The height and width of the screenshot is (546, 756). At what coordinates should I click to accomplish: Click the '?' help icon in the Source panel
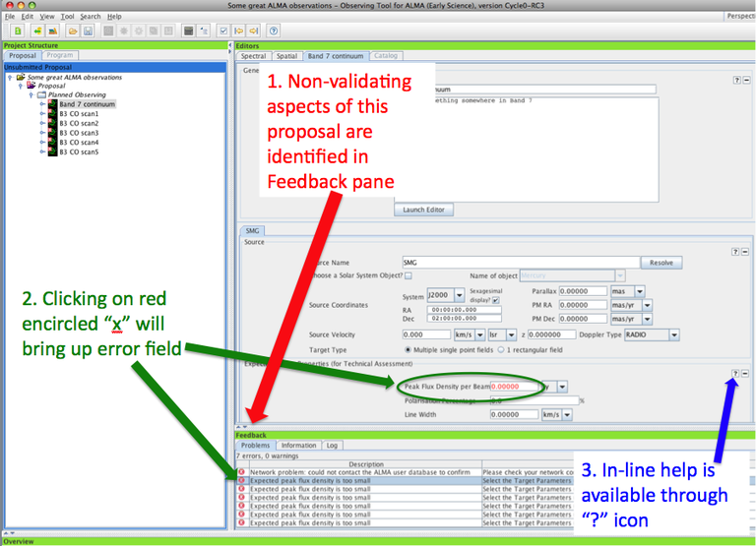pos(735,252)
